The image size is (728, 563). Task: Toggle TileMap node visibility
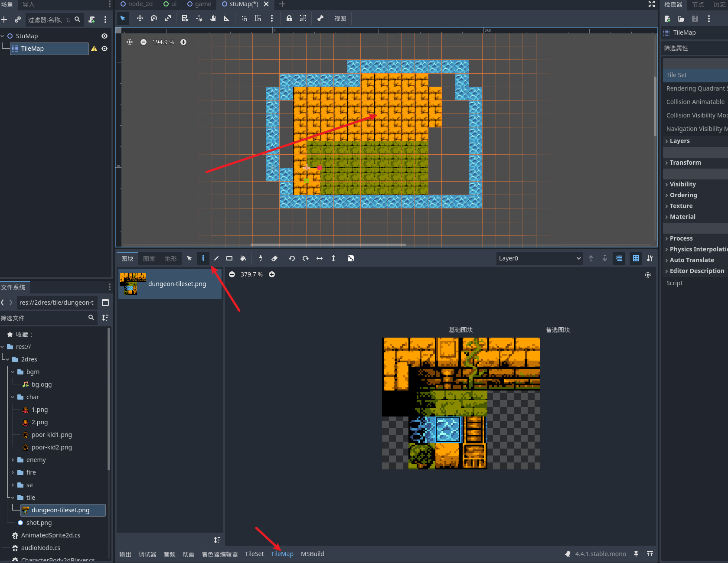tap(104, 49)
